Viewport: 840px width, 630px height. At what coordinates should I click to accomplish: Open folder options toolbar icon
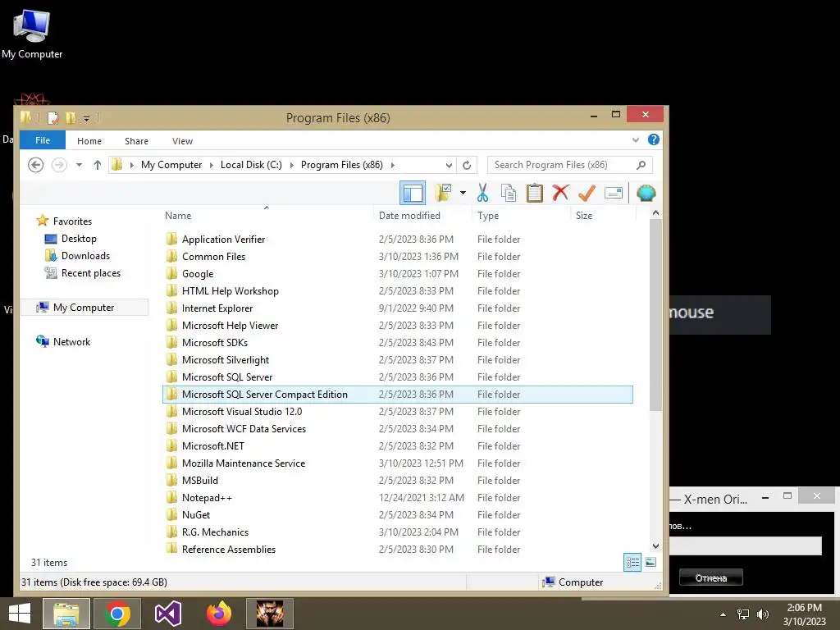click(x=444, y=192)
